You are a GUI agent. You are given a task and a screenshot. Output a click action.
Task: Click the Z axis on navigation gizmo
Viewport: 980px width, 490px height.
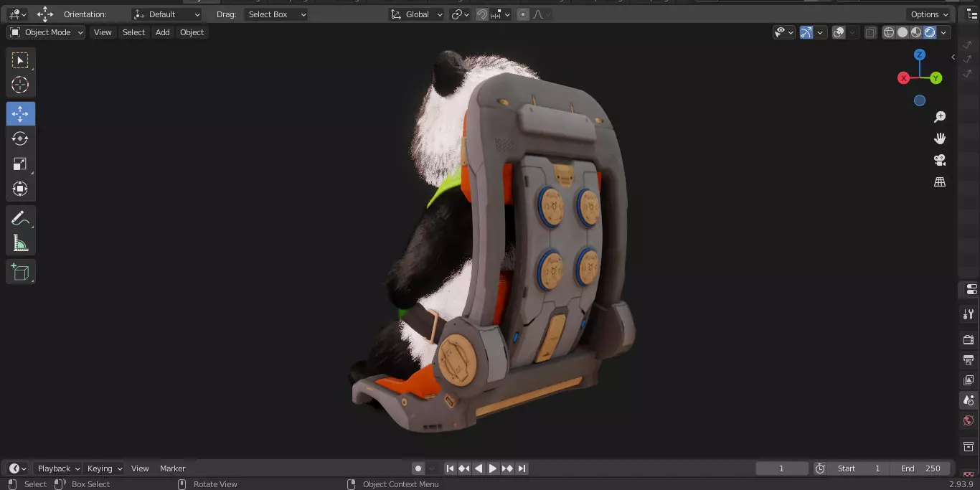920,55
